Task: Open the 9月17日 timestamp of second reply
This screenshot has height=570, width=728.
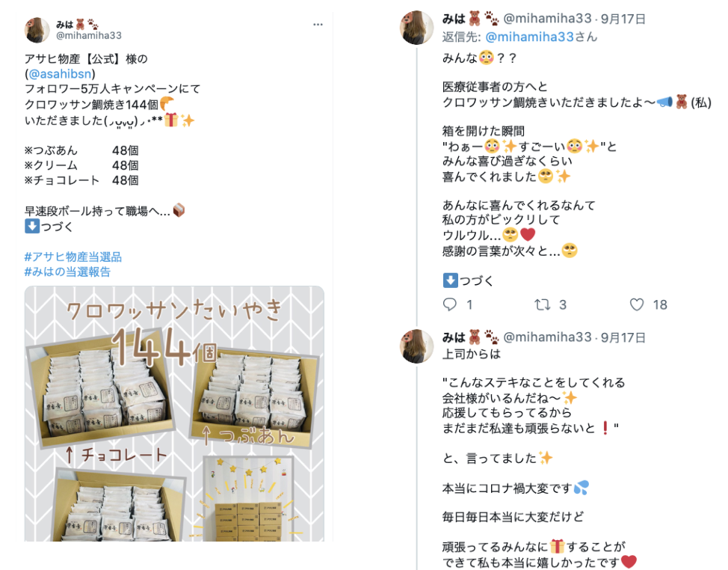Action: [623, 337]
